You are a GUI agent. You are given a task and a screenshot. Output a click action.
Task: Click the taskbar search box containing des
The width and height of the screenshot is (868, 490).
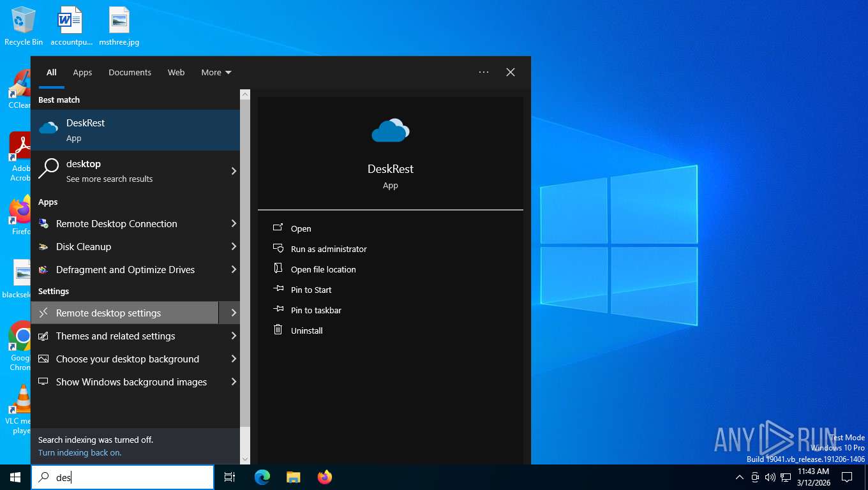click(x=123, y=477)
